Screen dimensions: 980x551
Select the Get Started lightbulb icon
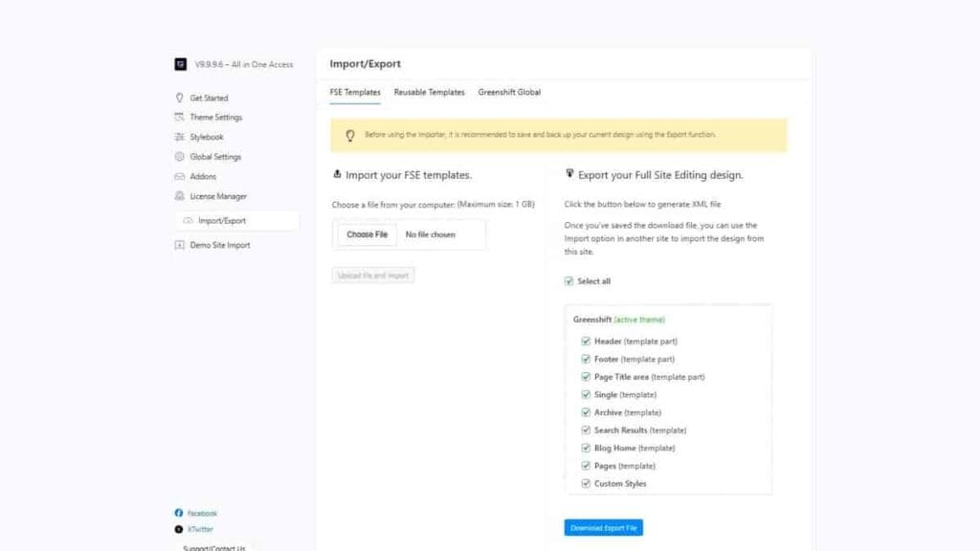click(179, 98)
